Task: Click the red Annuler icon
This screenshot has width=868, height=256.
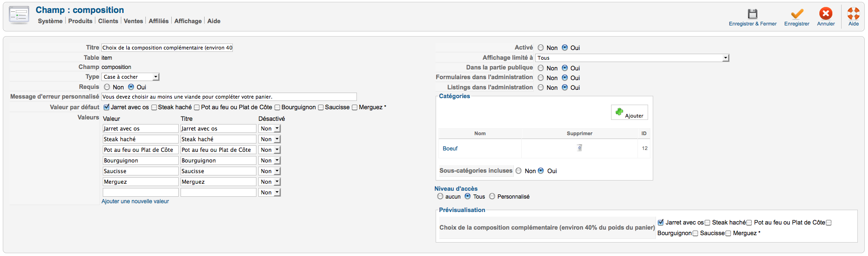Action: click(825, 14)
